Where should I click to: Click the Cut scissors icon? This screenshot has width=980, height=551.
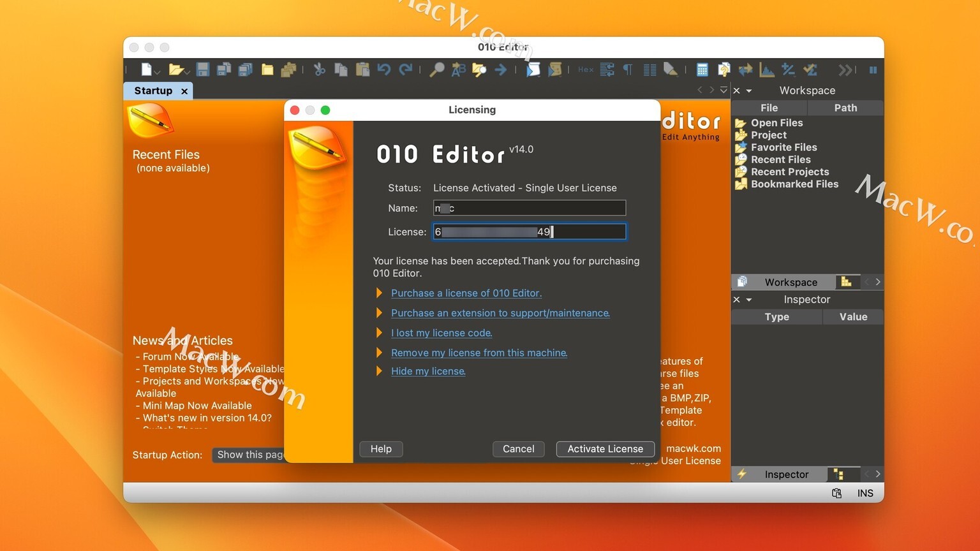tap(319, 70)
